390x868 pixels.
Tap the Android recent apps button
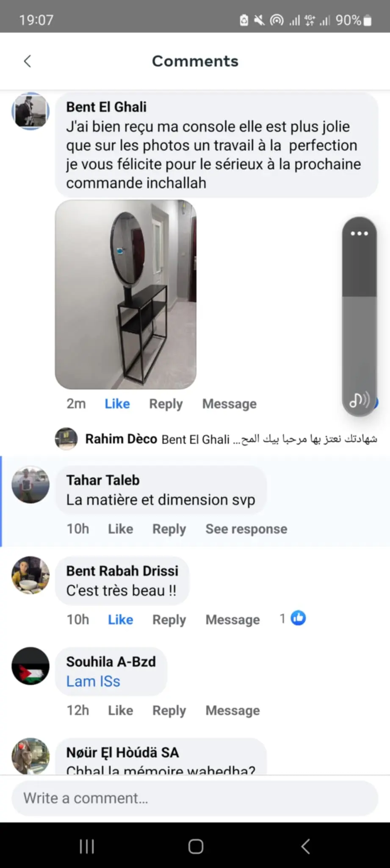(x=87, y=846)
